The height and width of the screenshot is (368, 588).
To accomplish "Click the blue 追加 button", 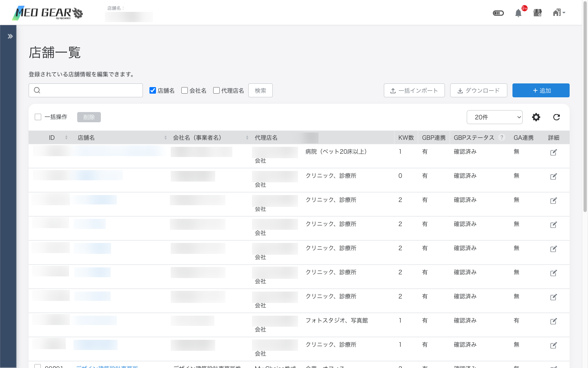I will coord(541,90).
